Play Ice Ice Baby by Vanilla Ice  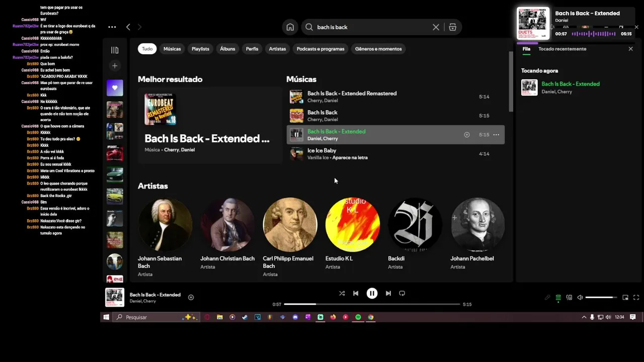coord(395,154)
